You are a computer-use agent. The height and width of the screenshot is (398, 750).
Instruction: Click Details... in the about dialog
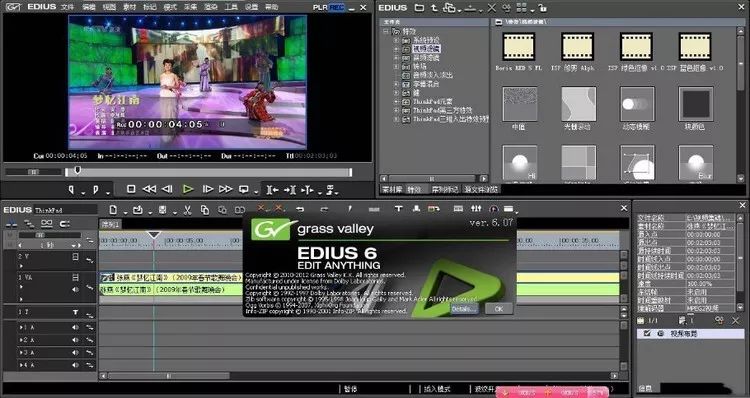pyautogui.click(x=464, y=309)
